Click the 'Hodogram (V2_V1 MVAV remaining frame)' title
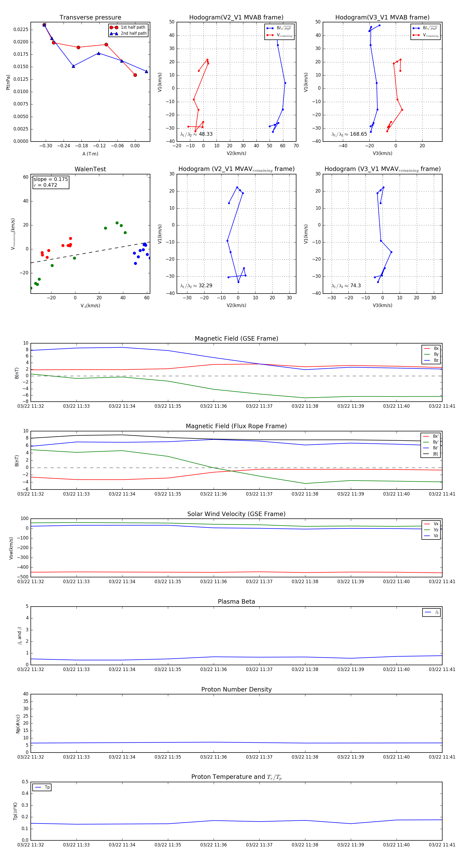473x868 pixels. [x=236, y=169]
